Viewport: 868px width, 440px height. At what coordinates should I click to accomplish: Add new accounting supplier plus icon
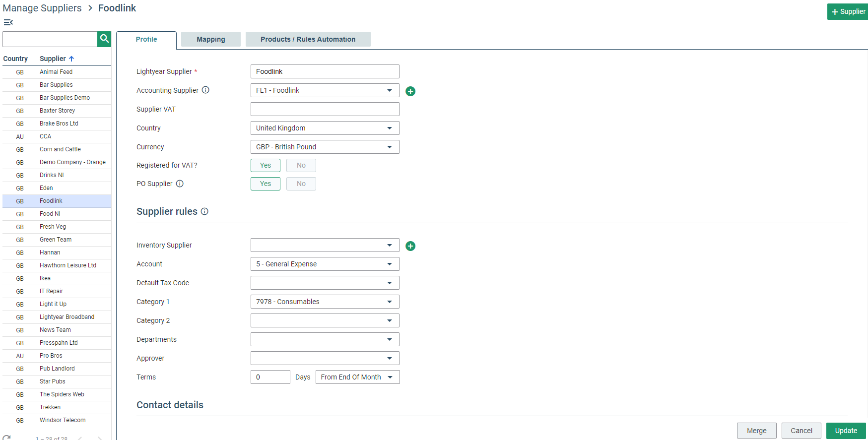click(x=410, y=91)
